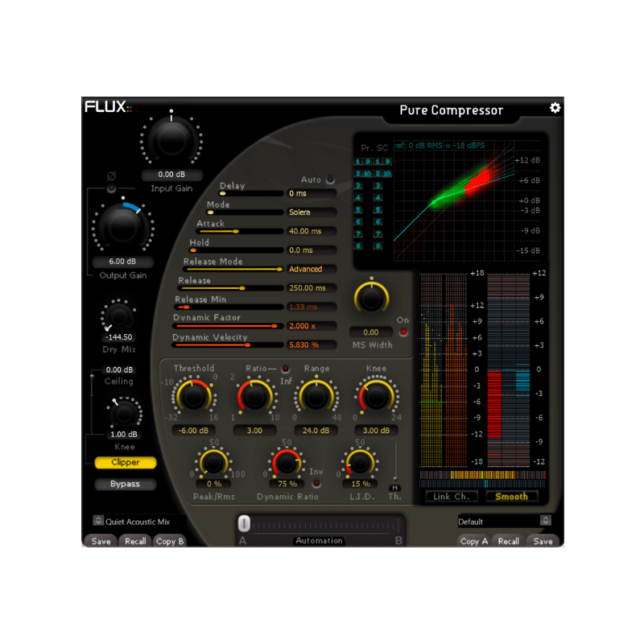The height and width of the screenshot is (644, 644).
Task: Click the Dynamic Ratio knob
Action: (287, 464)
